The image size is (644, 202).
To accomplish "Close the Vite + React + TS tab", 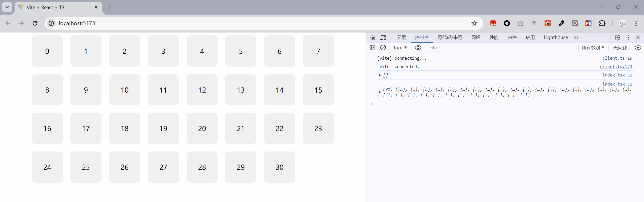I will (96, 7).
